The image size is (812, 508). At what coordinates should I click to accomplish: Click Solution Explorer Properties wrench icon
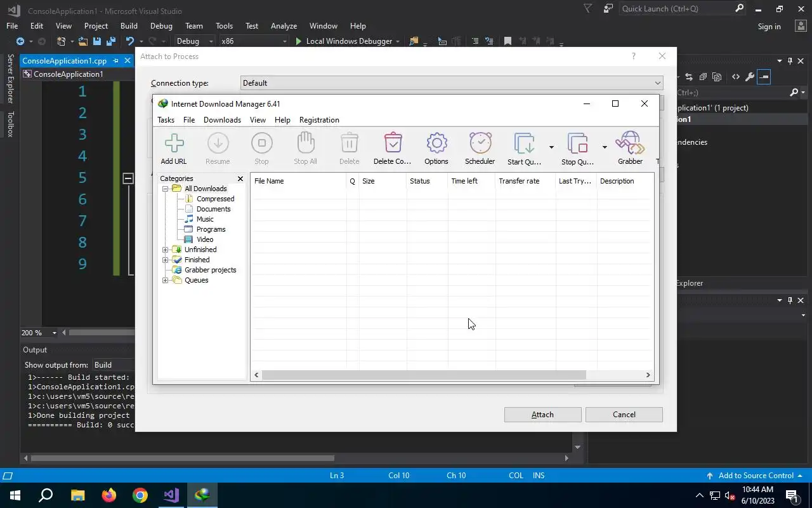750,77
